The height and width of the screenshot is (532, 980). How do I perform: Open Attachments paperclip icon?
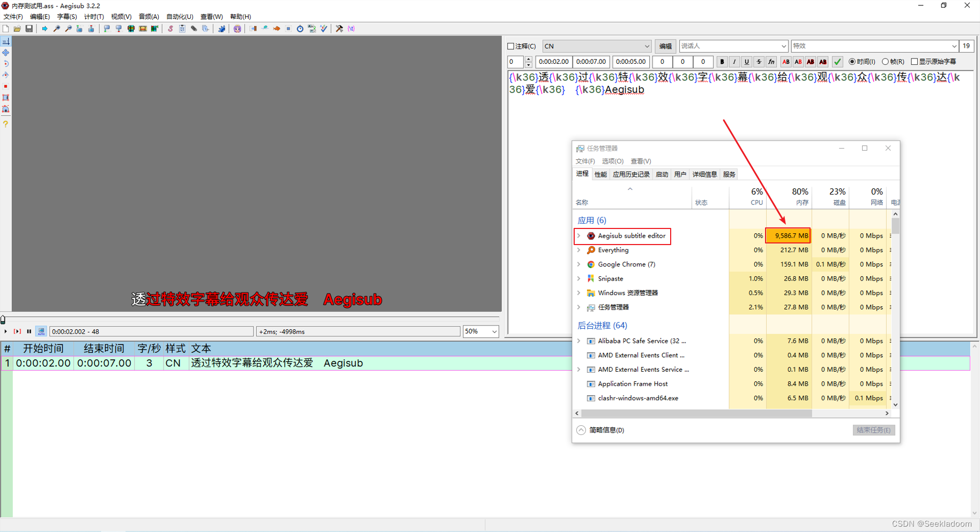click(194, 28)
